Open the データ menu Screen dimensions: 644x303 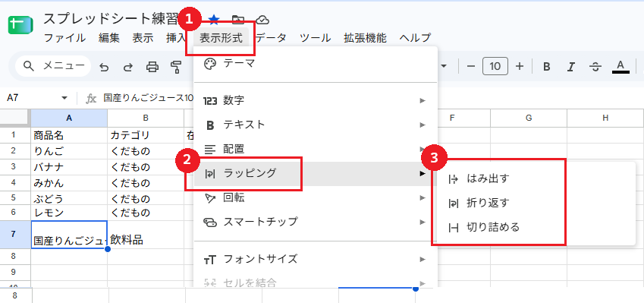271,38
